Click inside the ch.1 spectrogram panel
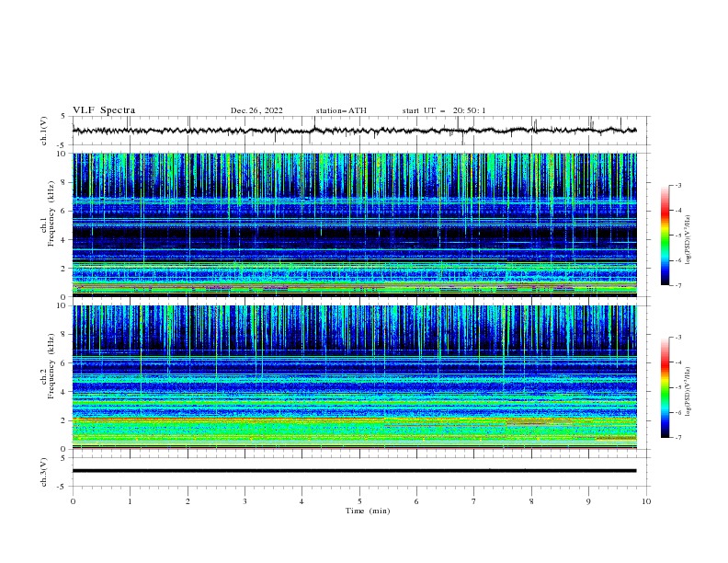 tap(354, 224)
